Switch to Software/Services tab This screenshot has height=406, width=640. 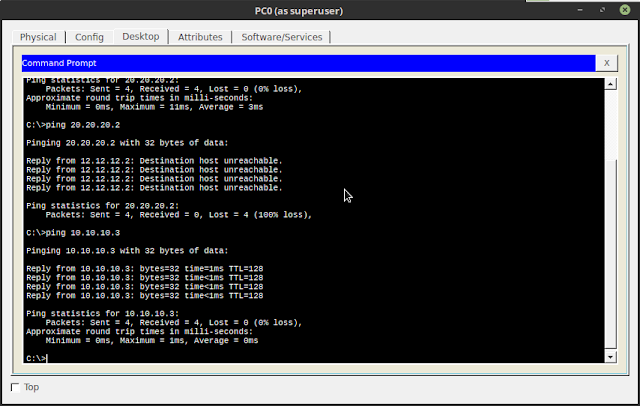[282, 37]
